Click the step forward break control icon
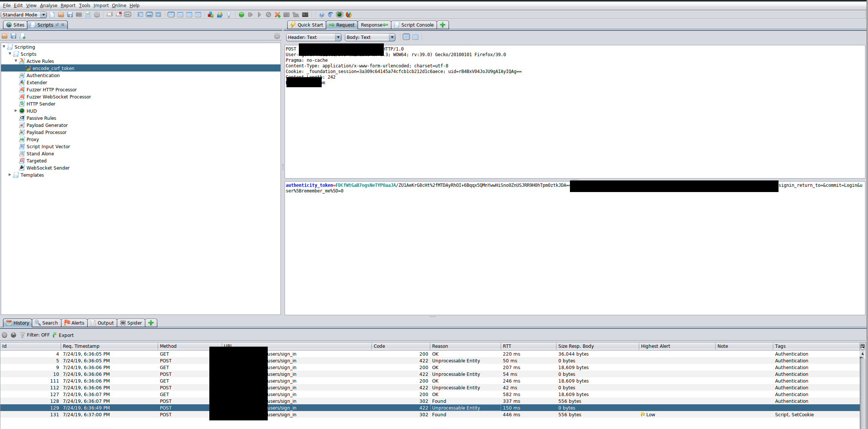The width and height of the screenshot is (868, 429). [251, 15]
